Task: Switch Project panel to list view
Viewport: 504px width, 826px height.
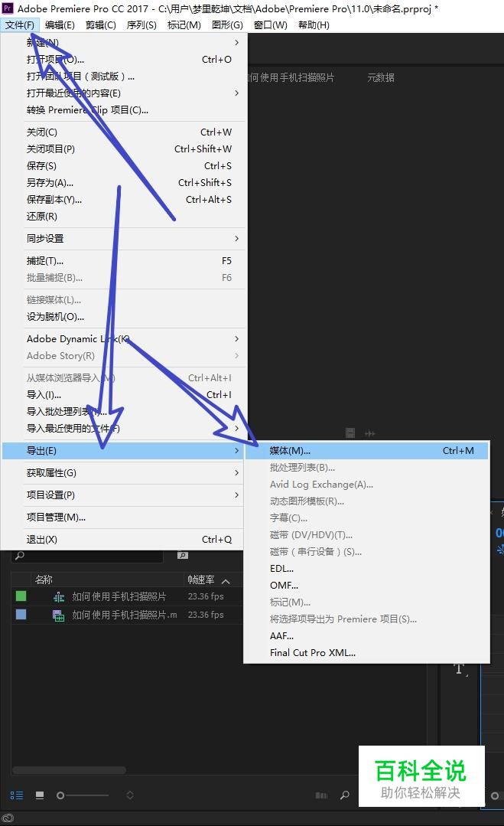Action: tap(17, 795)
